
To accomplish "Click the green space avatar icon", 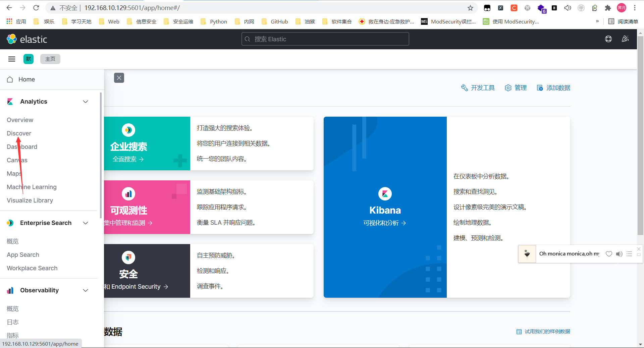I will [29, 59].
